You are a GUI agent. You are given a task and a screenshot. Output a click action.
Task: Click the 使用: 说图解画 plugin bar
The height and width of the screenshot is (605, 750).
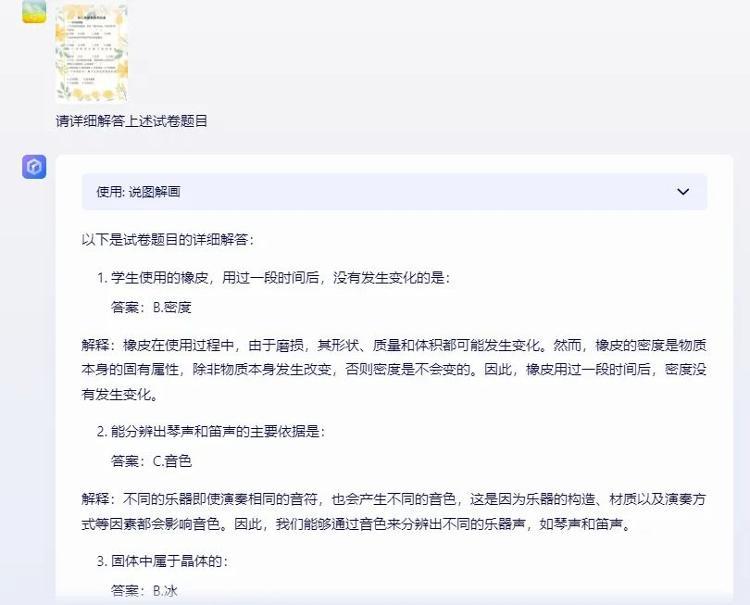(x=394, y=192)
